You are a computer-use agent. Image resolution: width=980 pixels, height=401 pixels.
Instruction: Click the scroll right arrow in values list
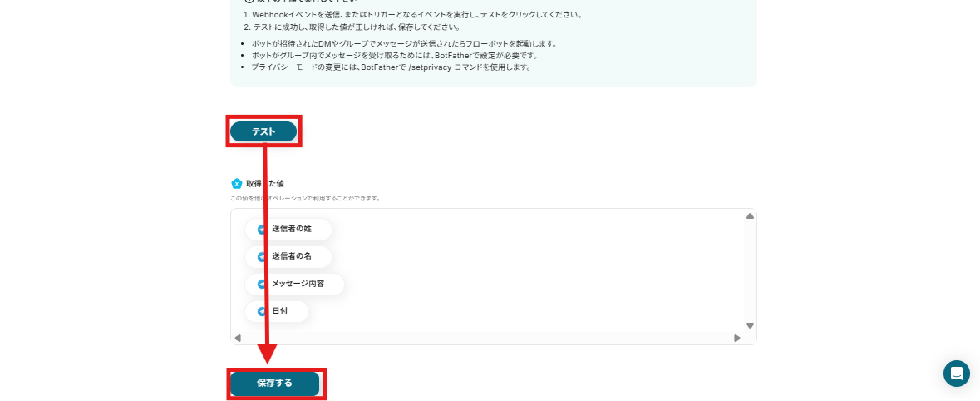[737, 339]
